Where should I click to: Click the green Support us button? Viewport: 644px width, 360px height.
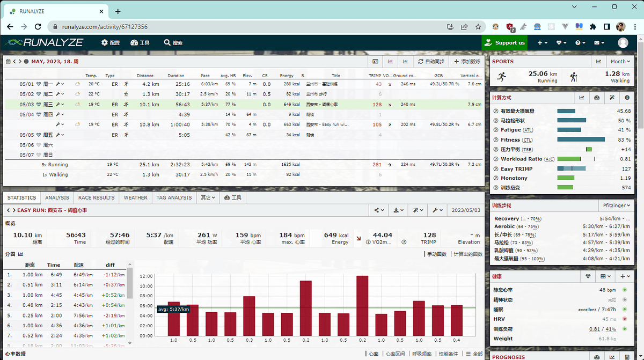504,43
